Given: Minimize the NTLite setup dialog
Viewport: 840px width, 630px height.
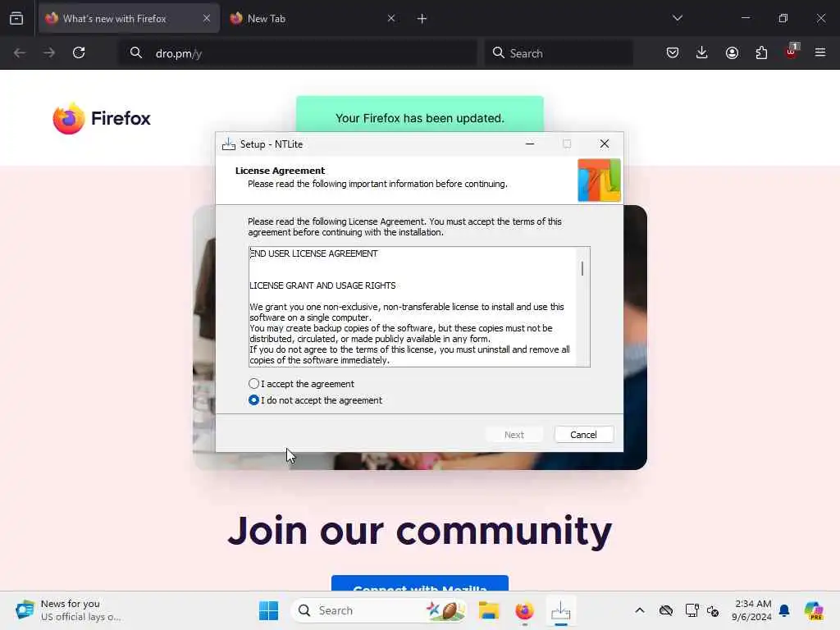Looking at the screenshot, I should 530,144.
